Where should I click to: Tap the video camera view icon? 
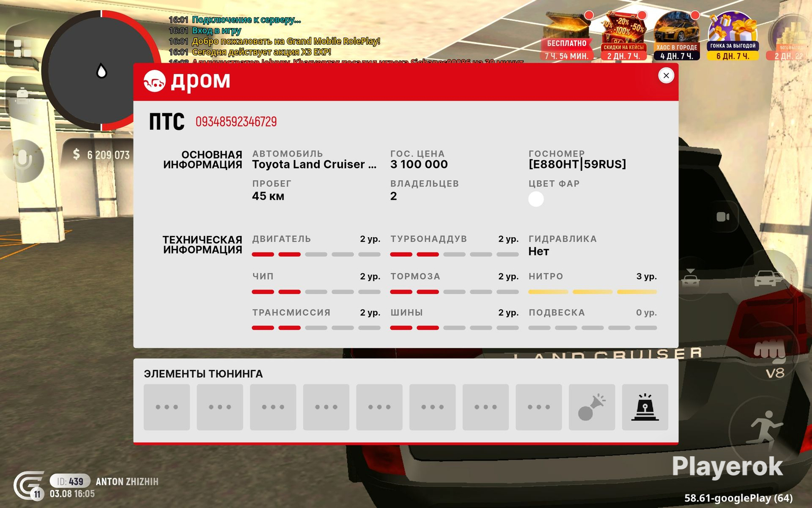click(723, 217)
